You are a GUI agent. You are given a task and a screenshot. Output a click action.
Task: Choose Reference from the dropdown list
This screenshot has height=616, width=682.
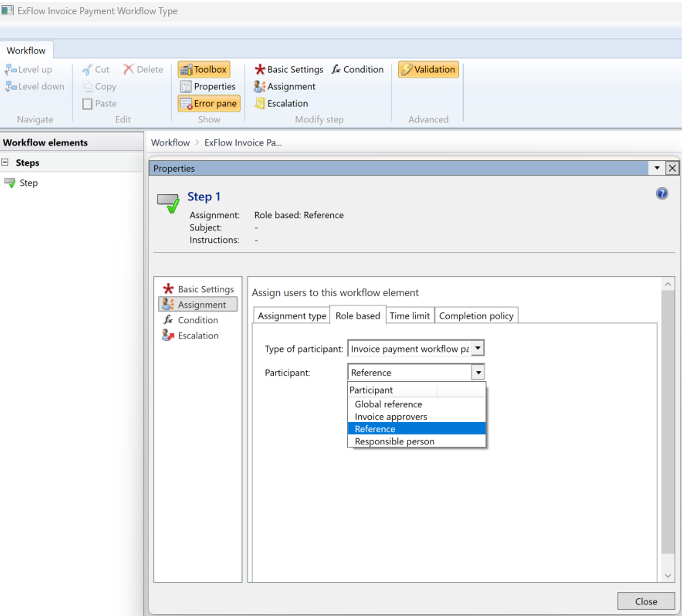[417, 429]
